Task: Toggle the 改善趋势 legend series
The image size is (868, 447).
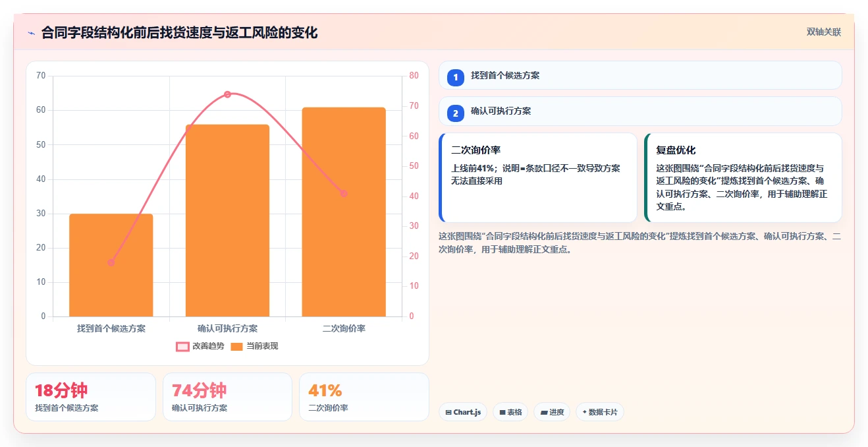Action: pos(200,346)
